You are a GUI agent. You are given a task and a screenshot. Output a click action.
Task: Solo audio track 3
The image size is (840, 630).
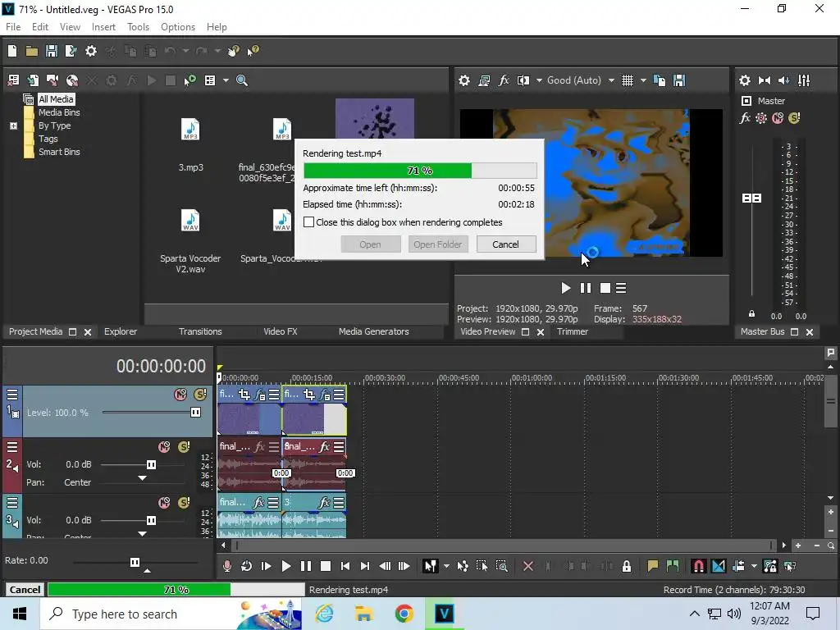pos(184,503)
